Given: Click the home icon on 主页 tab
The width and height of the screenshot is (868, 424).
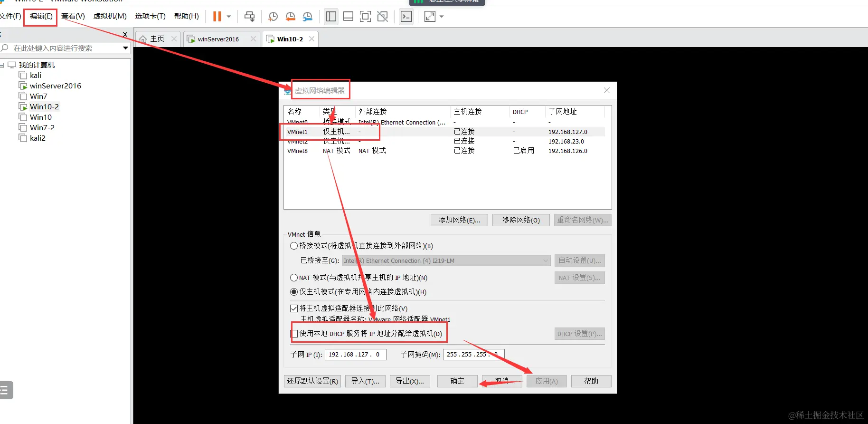Looking at the screenshot, I should (143, 39).
